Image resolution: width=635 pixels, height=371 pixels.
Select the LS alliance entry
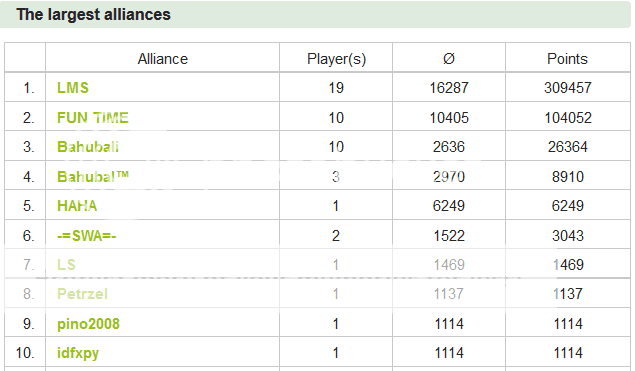[66, 264]
